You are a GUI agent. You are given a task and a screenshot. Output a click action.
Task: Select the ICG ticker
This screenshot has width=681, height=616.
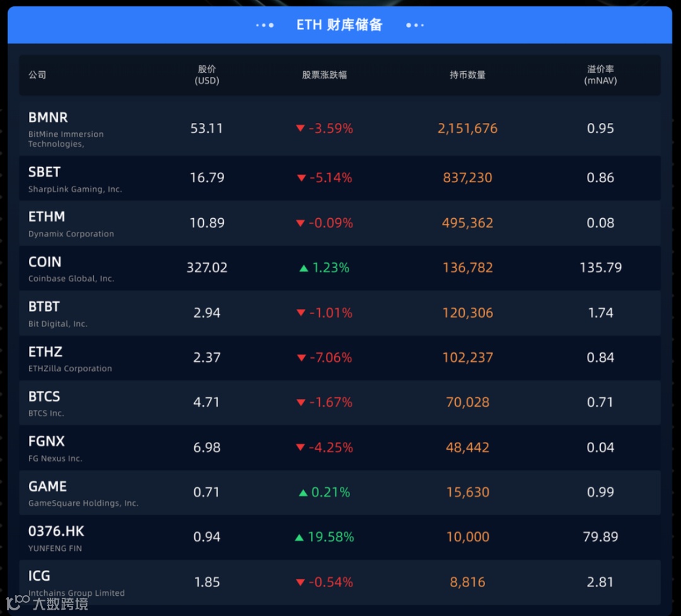click(39, 576)
